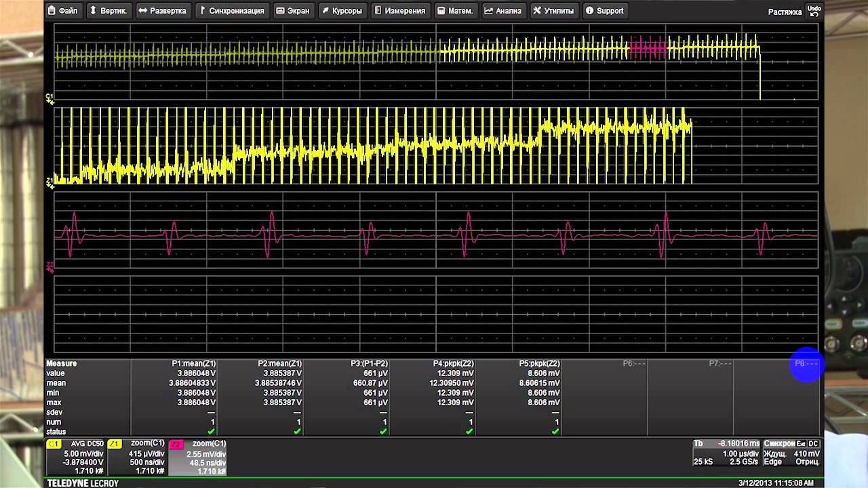Click the P3 value 661 µV
The image size is (868, 488).
click(x=376, y=373)
